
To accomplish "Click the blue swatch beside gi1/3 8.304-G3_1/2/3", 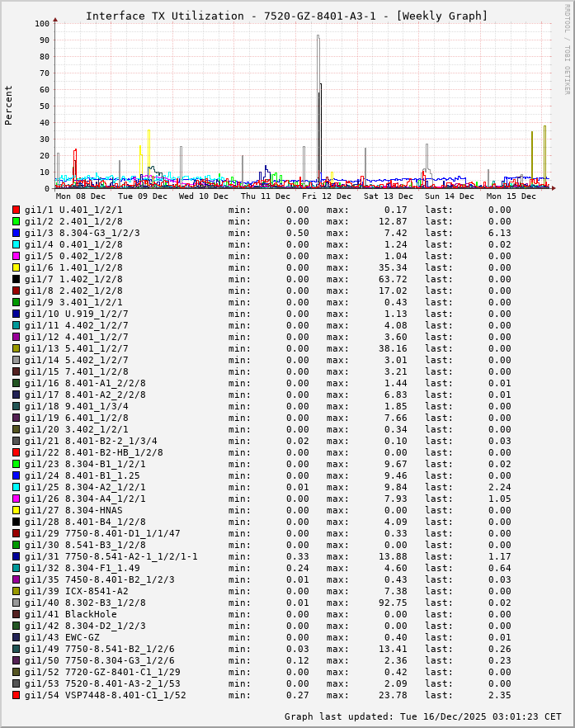I will click(16, 233).
